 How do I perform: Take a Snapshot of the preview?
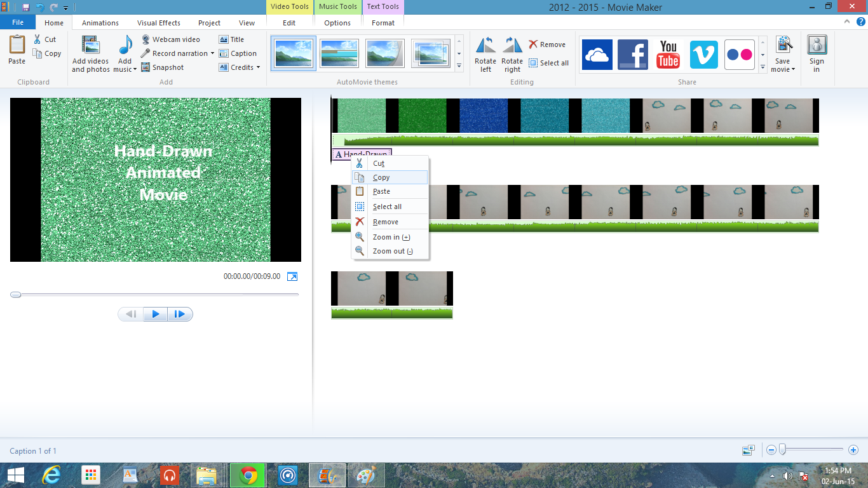coord(163,67)
